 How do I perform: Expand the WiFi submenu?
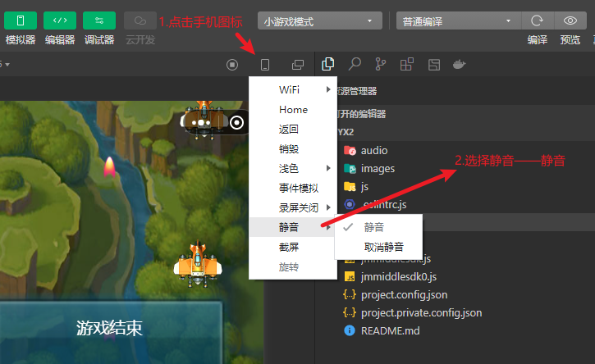[x=293, y=90]
